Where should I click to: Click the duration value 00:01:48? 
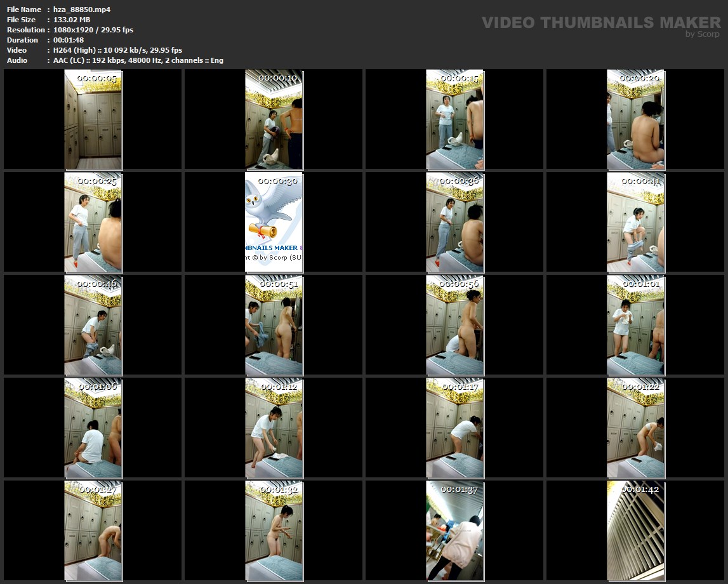pyautogui.click(x=69, y=40)
